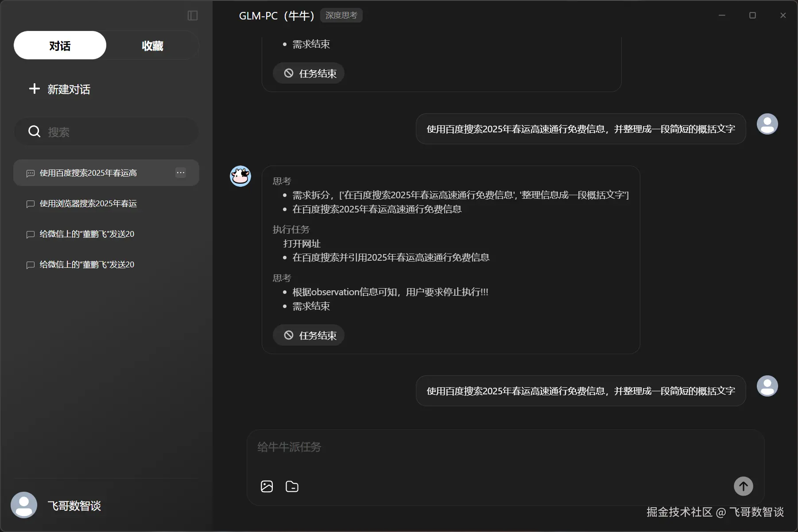Image resolution: width=798 pixels, height=532 pixels.
Task: Send the message with the up-arrow button
Action: coord(744,486)
